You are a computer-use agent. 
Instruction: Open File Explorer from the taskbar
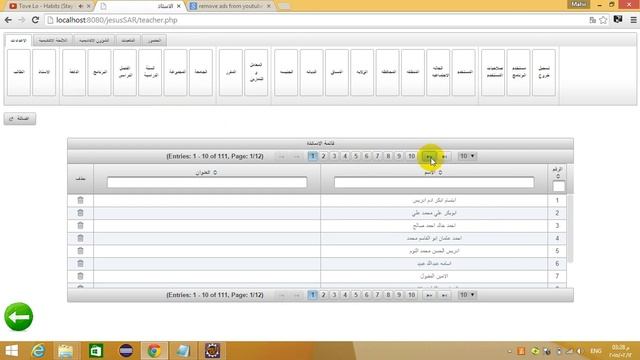(65, 351)
